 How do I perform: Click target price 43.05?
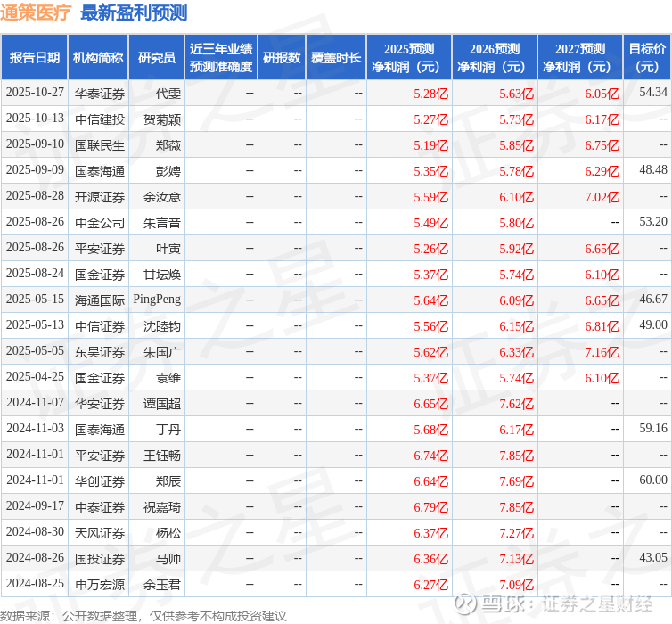coord(653,558)
